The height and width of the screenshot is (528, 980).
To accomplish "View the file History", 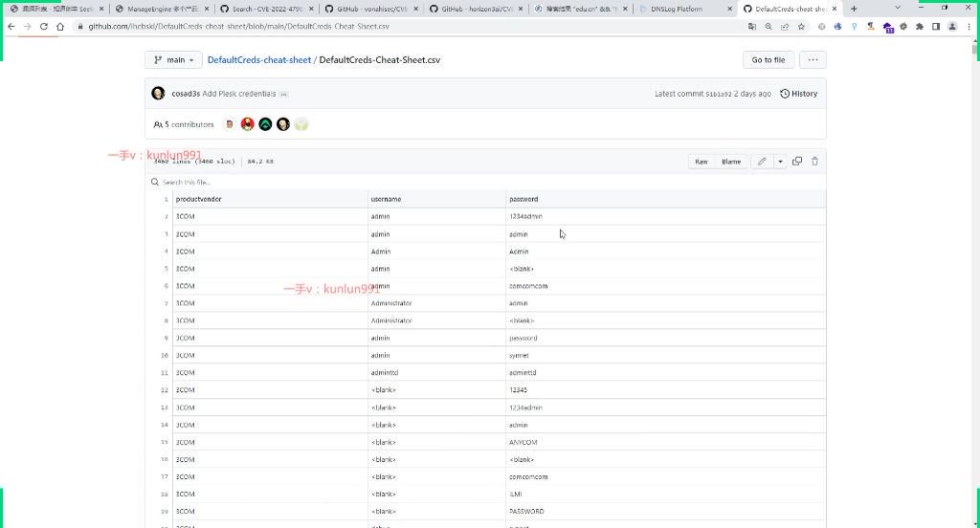I will click(799, 94).
